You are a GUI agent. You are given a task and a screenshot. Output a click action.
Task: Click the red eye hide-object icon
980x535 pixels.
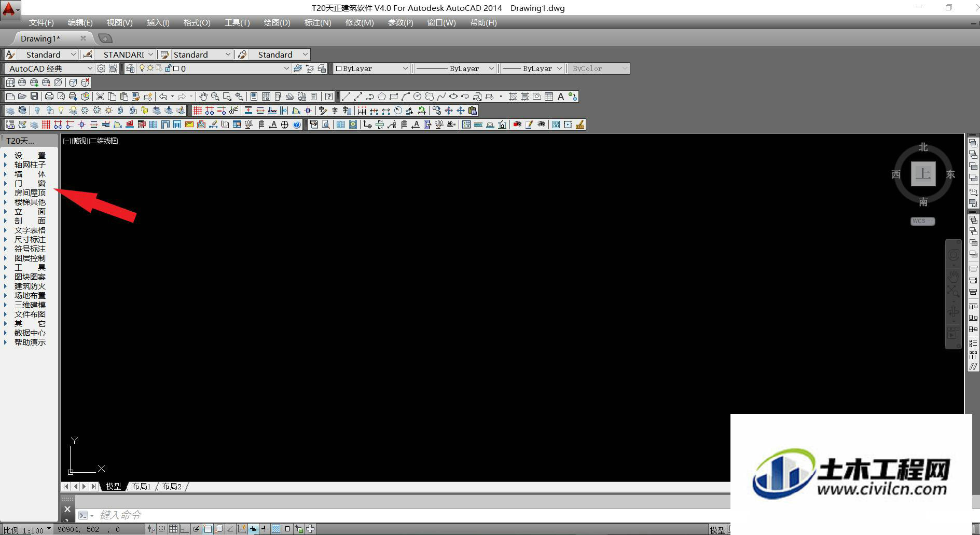[517, 125]
